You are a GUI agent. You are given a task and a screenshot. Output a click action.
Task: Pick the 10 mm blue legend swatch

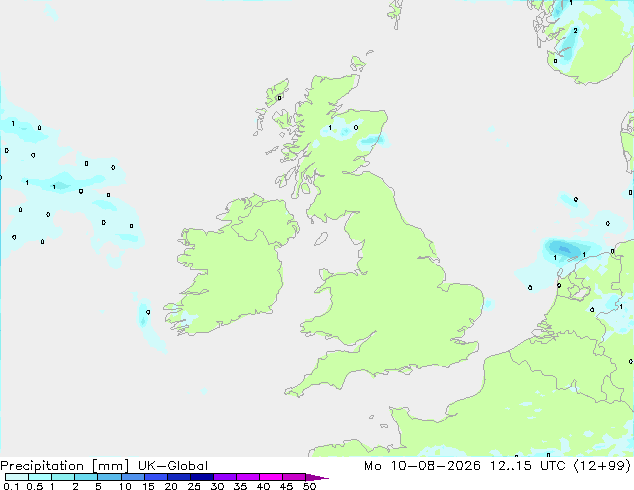click(x=133, y=477)
